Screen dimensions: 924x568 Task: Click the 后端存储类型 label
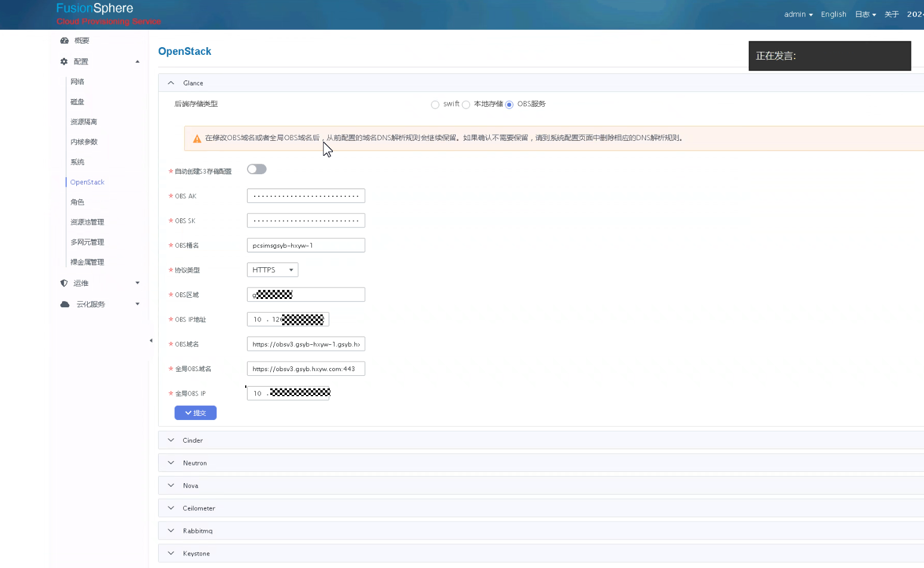click(x=196, y=104)
